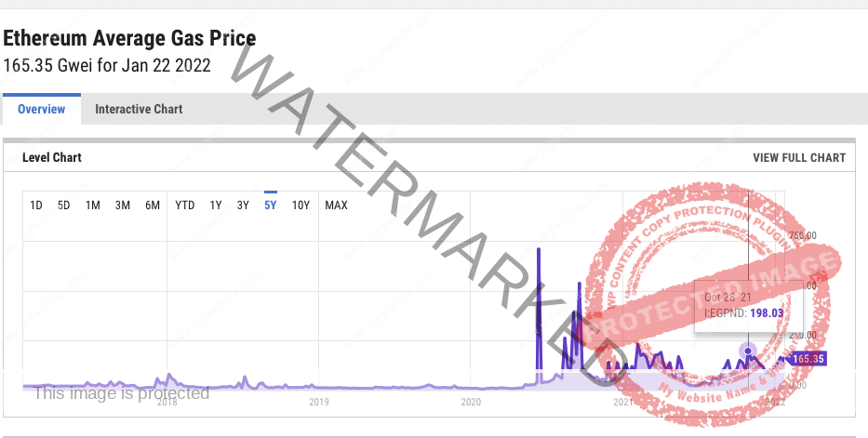
Task: Click the VIEW FULL CHART link
Action: (798, 157)
